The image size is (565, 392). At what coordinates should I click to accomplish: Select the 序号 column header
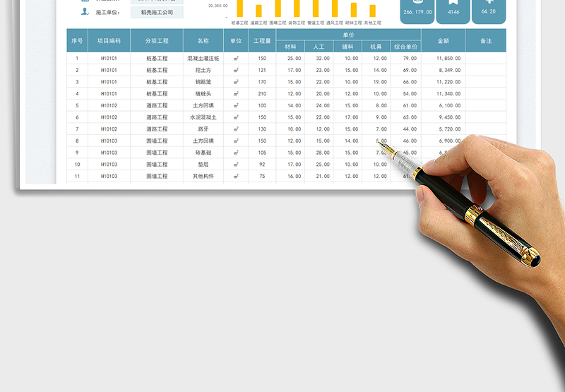[77, 41]
